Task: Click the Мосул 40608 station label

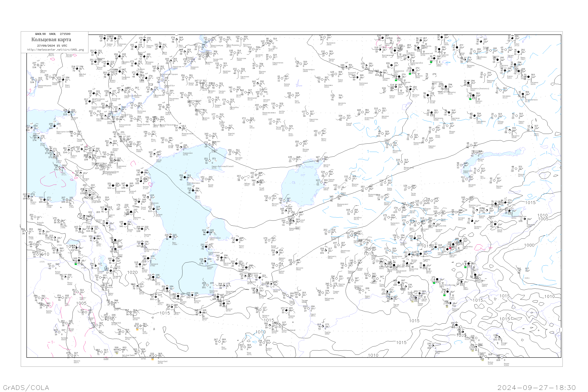Action: tap(70, 283)
